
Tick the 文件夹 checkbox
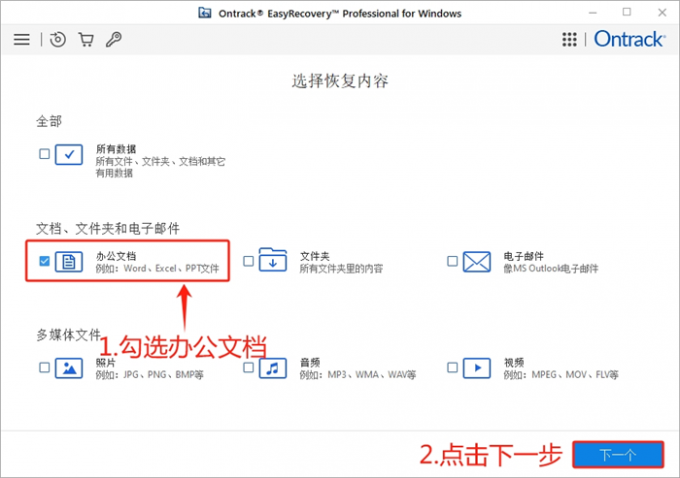(x=248, y=261)
